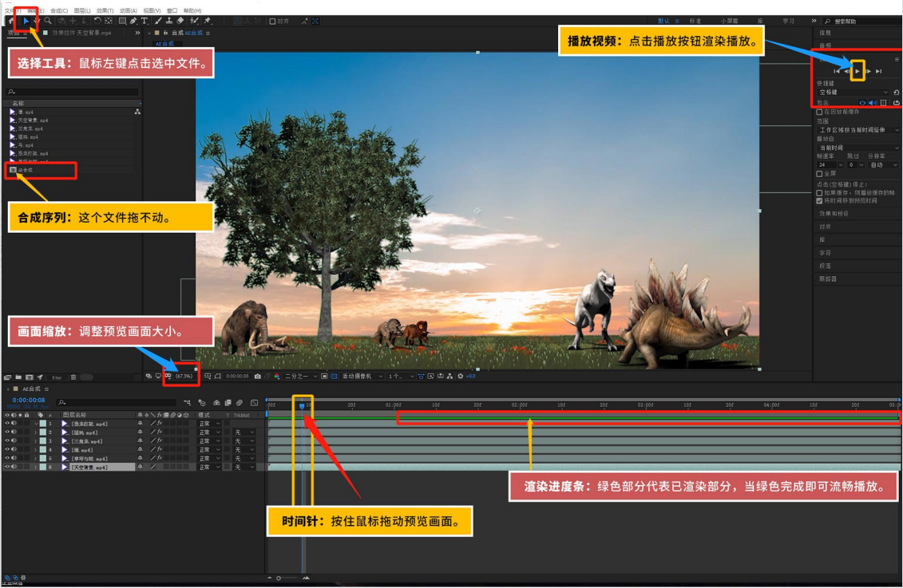The image size is (903, 588).
Task: Click the Play button in preview panel
Action: (x=857, y=71)
